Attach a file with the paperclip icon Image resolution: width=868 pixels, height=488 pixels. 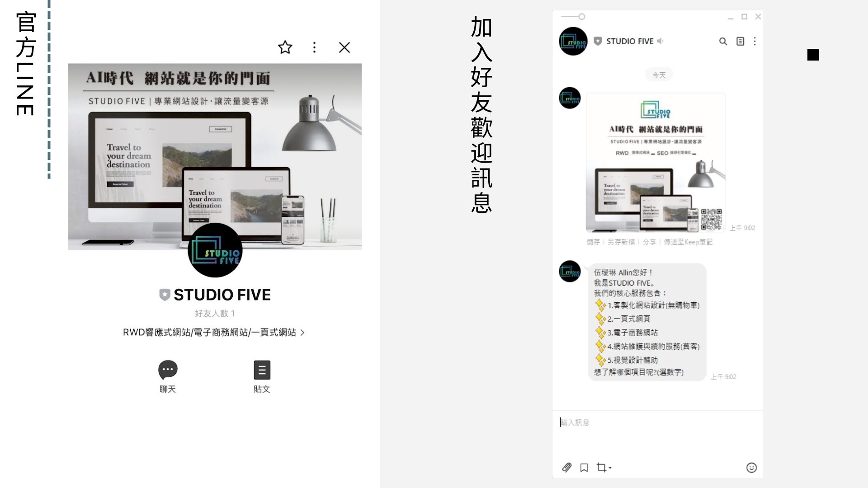[567, 467]
